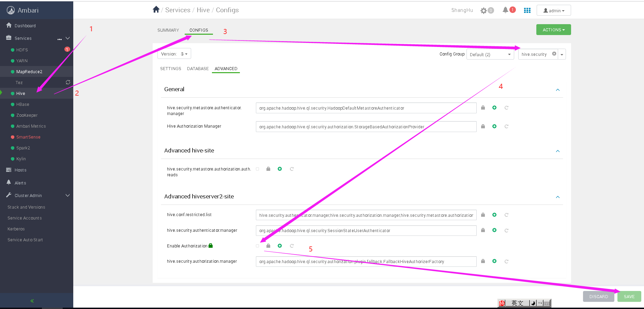Collapse the Cluster Admin sidebar menu
This screenshot has height=309, width=644.
tap(67, 195)
